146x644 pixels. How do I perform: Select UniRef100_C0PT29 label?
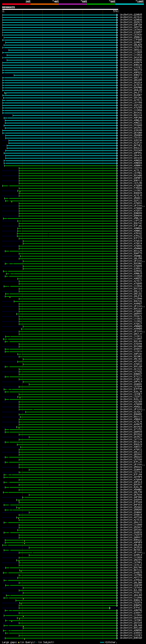pos(131,221)
